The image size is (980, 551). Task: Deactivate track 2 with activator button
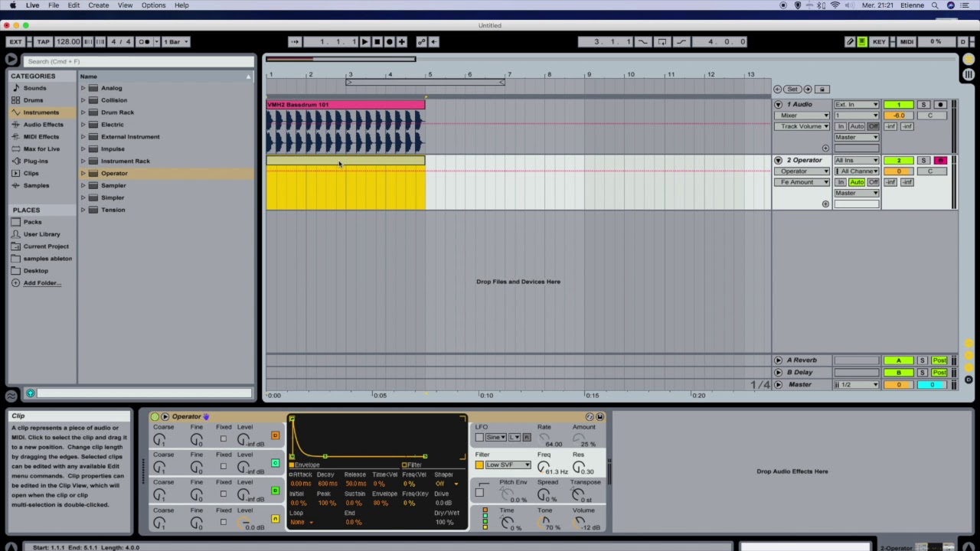[899, 161]
